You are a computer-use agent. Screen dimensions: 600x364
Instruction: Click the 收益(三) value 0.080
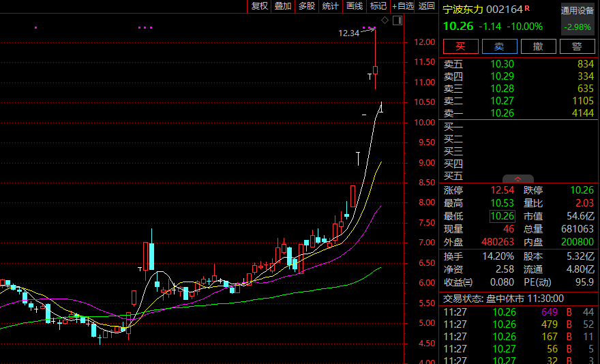click(502, 282)
